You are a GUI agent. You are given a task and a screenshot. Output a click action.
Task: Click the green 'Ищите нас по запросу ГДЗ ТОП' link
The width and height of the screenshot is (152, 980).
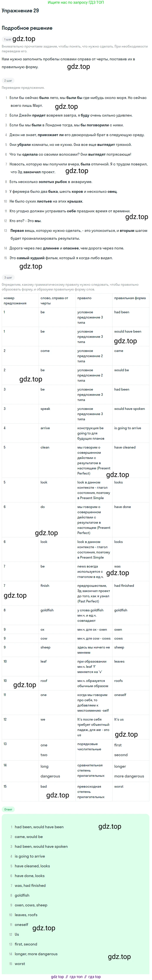[x=76, y=3]
